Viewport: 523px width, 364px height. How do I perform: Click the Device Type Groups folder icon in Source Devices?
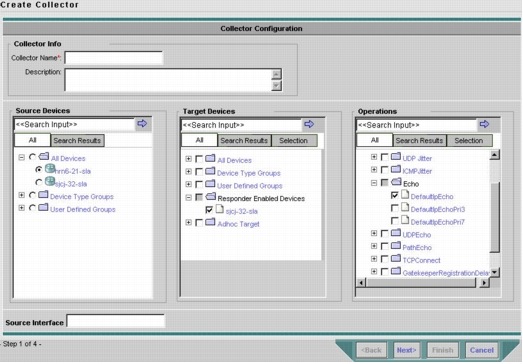[x=43, y=195]
